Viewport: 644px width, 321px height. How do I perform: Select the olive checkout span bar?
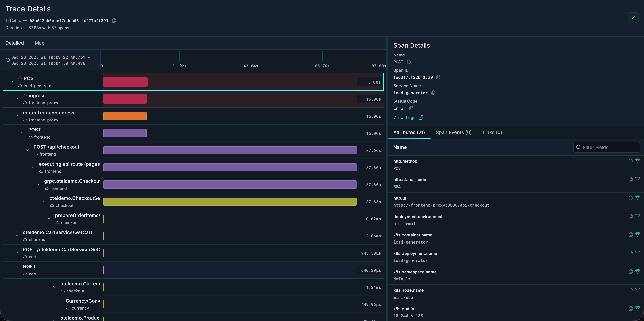pyautogui.click(x=230, y=202)
